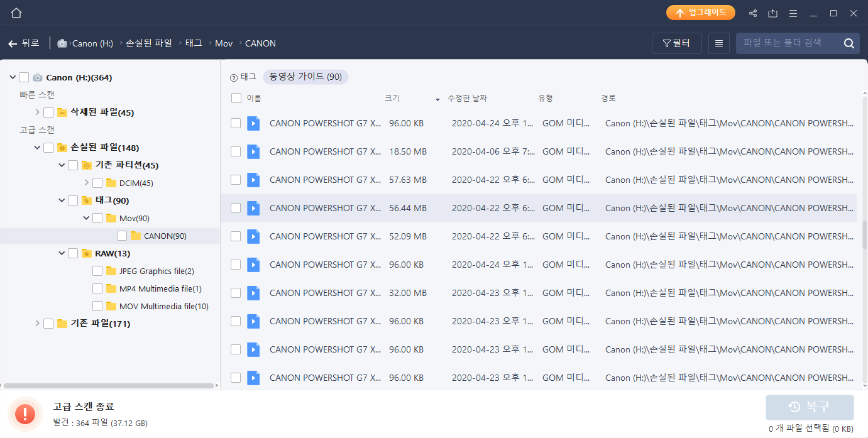The image size is (868, 438).
Task: Click the RAW folder icon
Action: coord(87,253)
